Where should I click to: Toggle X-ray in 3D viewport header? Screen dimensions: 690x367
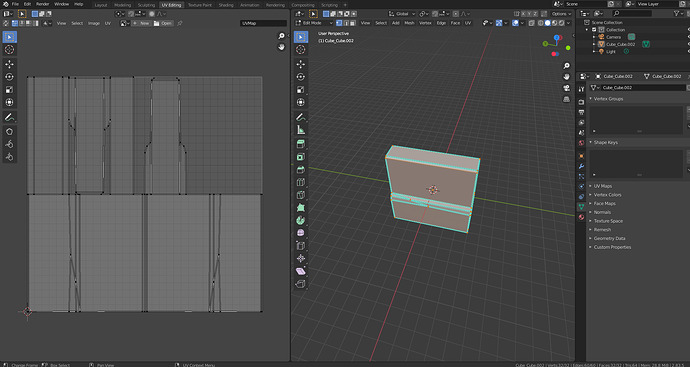532,23
